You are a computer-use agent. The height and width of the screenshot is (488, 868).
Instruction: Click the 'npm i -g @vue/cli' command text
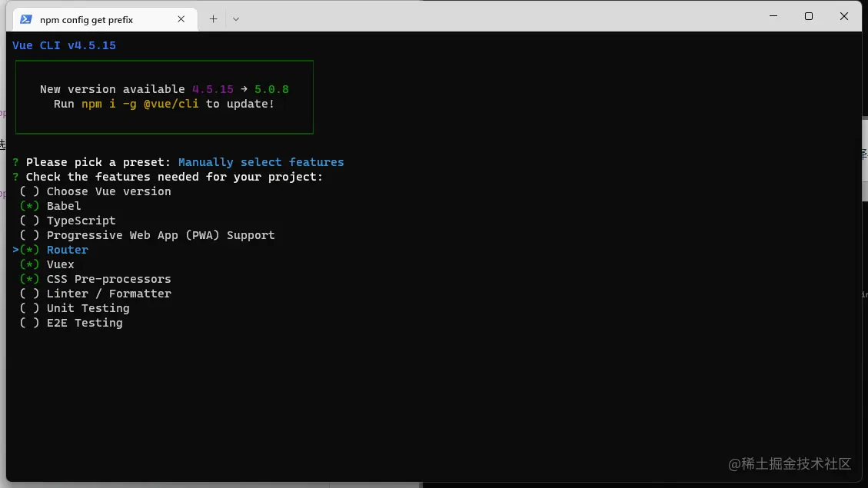click(140, 104)
